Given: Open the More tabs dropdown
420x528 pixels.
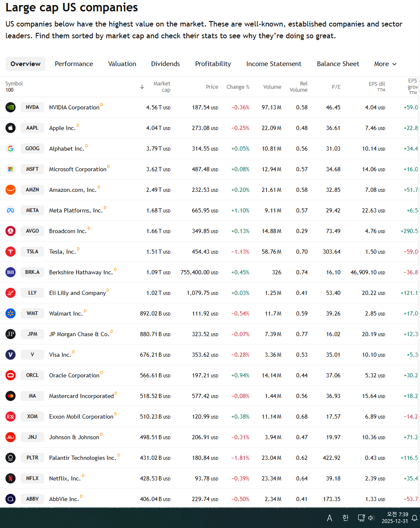Looking at the screenshot, I should tap(385, 64).
